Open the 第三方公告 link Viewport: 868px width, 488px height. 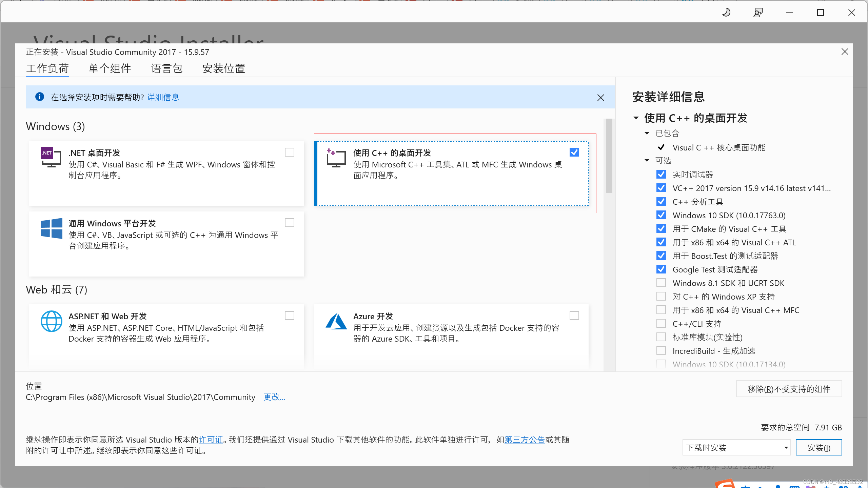click(525, 440)
